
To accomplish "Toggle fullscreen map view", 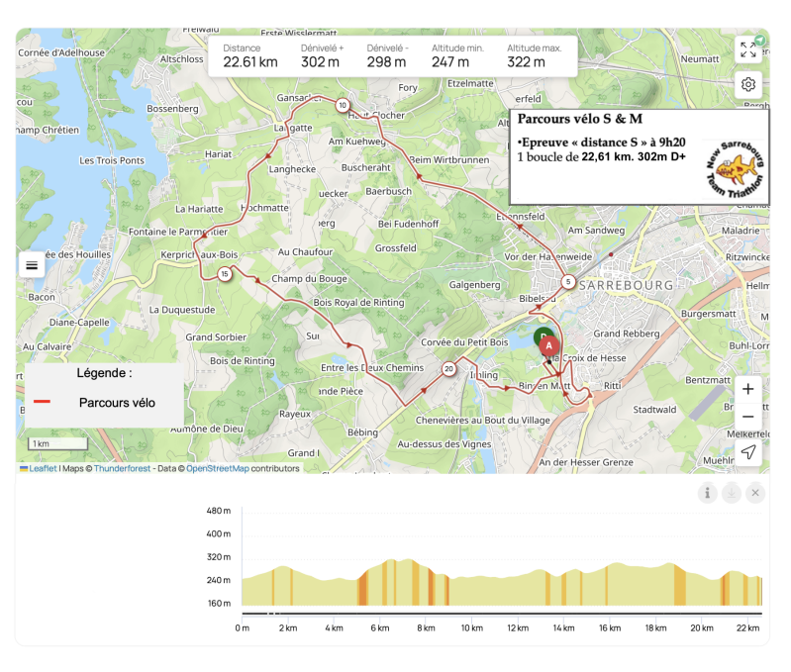I will [x=747, y=49].
